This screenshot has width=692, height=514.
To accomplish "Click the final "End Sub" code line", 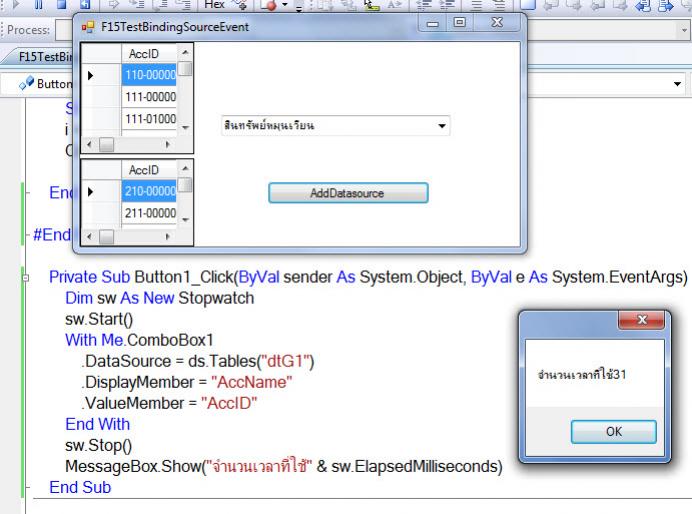I will pos(80,488).
